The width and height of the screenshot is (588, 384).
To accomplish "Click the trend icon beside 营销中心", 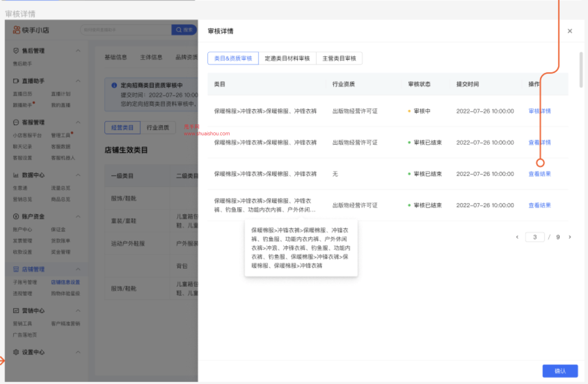I will pyautogui.click(x=16, y=311).
